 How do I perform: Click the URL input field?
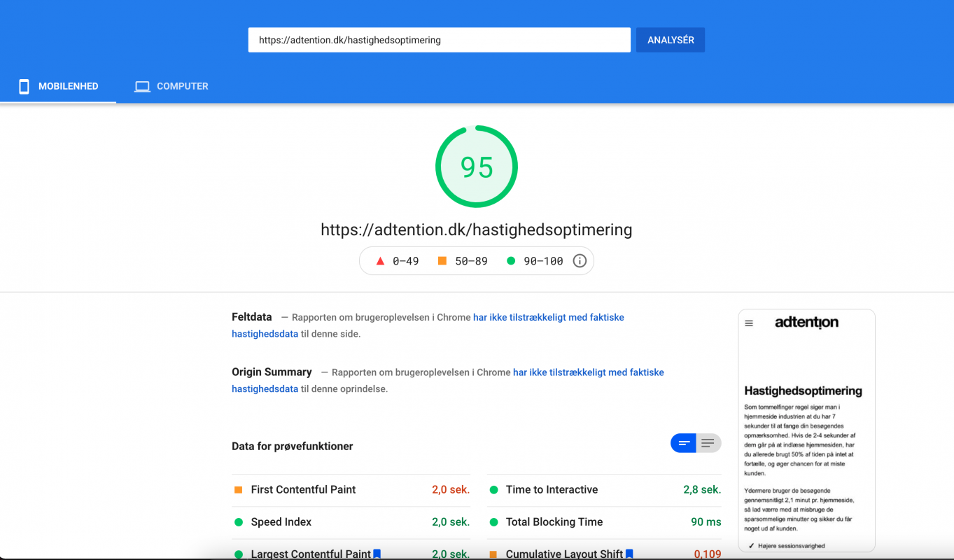[439, 40]
